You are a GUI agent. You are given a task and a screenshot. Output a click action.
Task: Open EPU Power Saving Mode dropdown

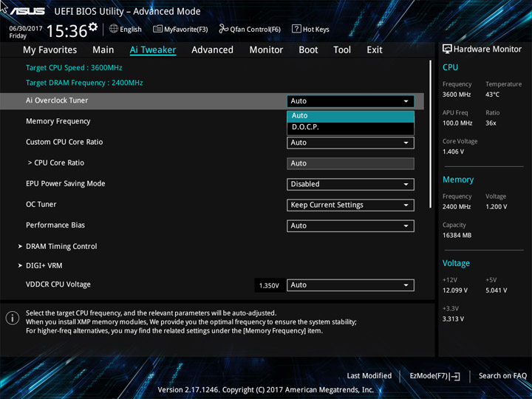tap(350, 184)
